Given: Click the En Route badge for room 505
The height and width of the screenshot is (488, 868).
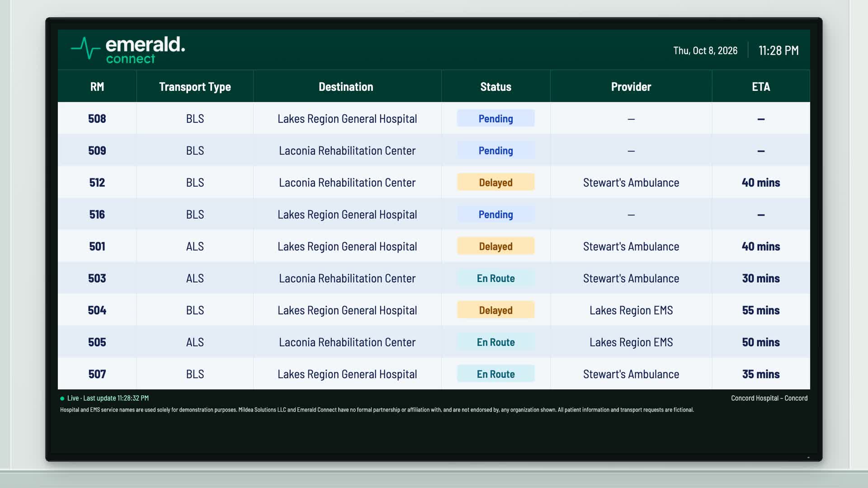Looking at the screenshot, I should 495,342.
